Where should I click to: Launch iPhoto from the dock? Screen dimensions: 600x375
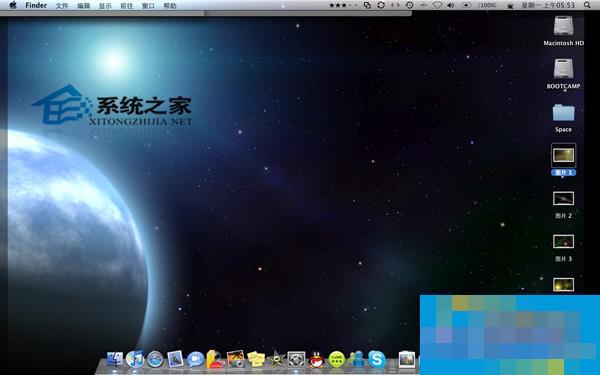pyautogui.click(x=236, y=359)
